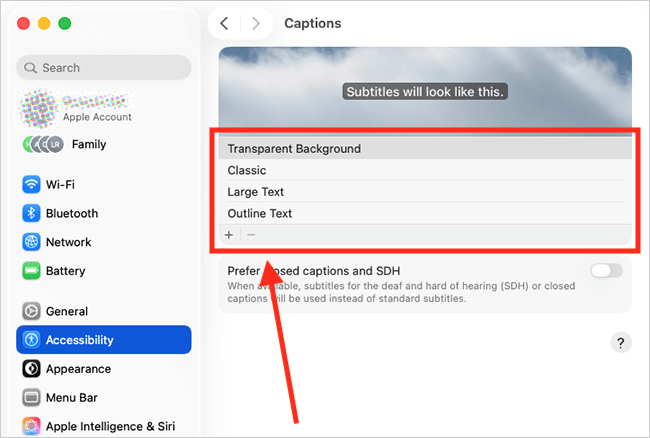Click the Wi-Fi icon in sidebar
The width and height of the screenshot is (650, 438).
(31, 185)
